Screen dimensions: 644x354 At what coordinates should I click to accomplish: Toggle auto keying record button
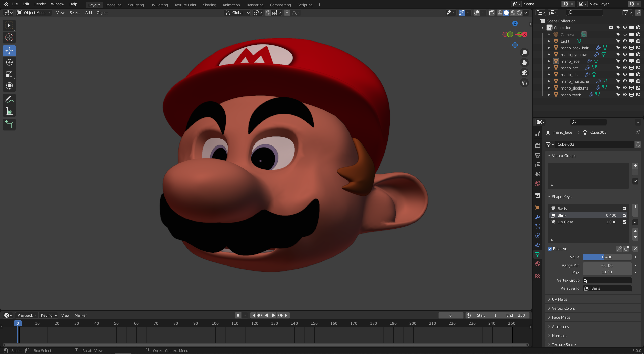[238, 315]
